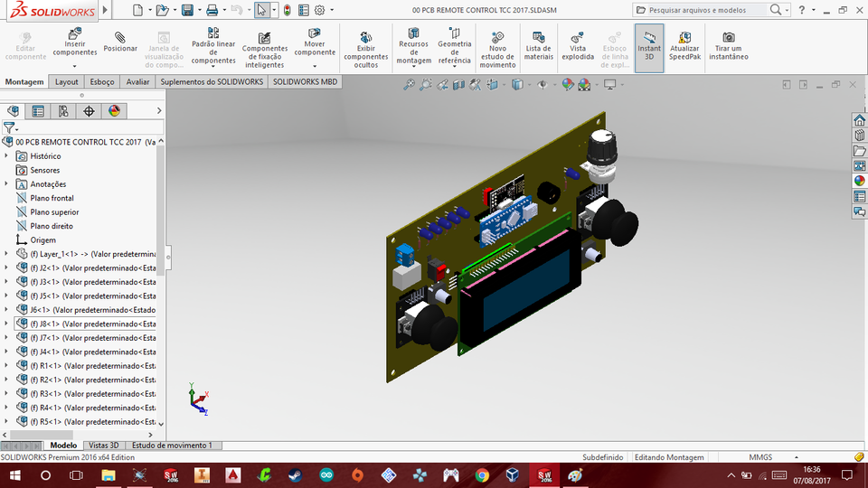Screen dimensions: 868x488
Task: Open File Explorer task pane icon
Action: [x=859, y=151]
